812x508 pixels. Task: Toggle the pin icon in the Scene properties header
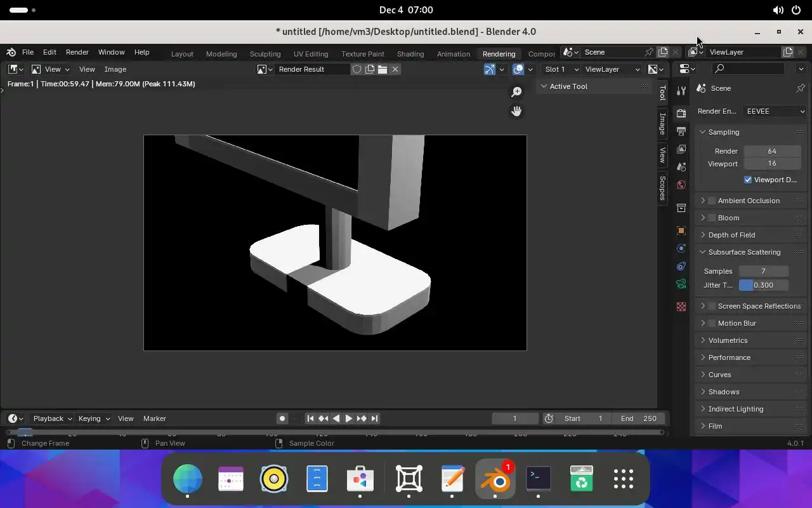(801, 88)
